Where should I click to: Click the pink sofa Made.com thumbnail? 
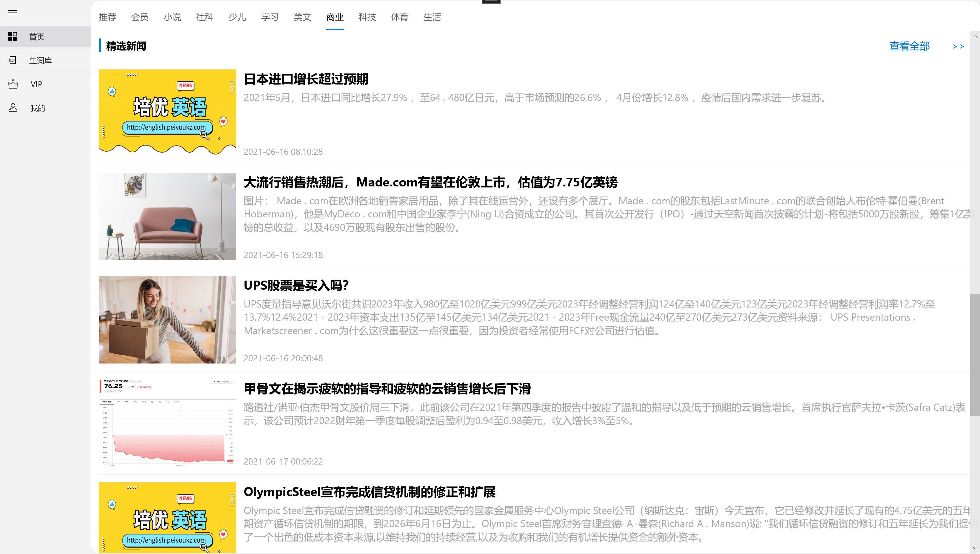167,216
